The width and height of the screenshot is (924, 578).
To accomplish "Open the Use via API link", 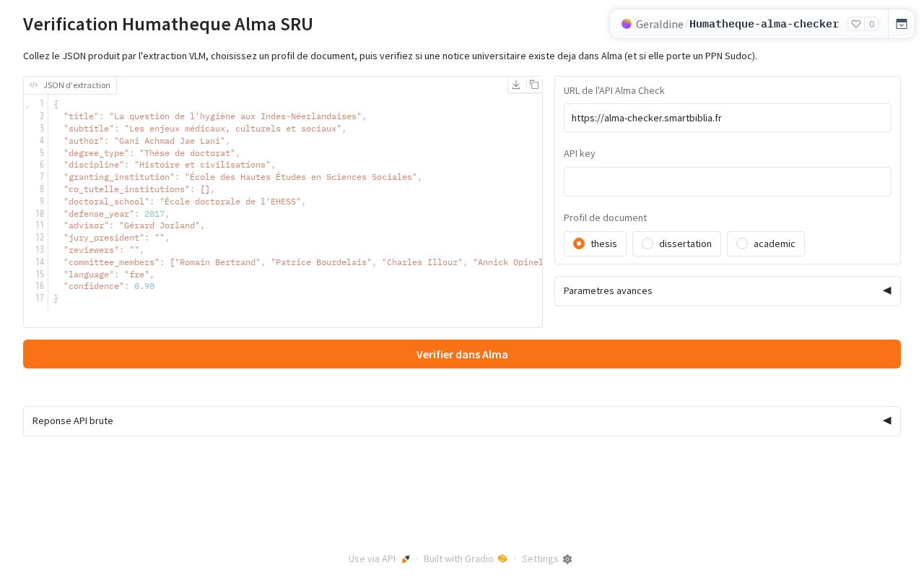I will pyautogui.click(x=379, y=559).
